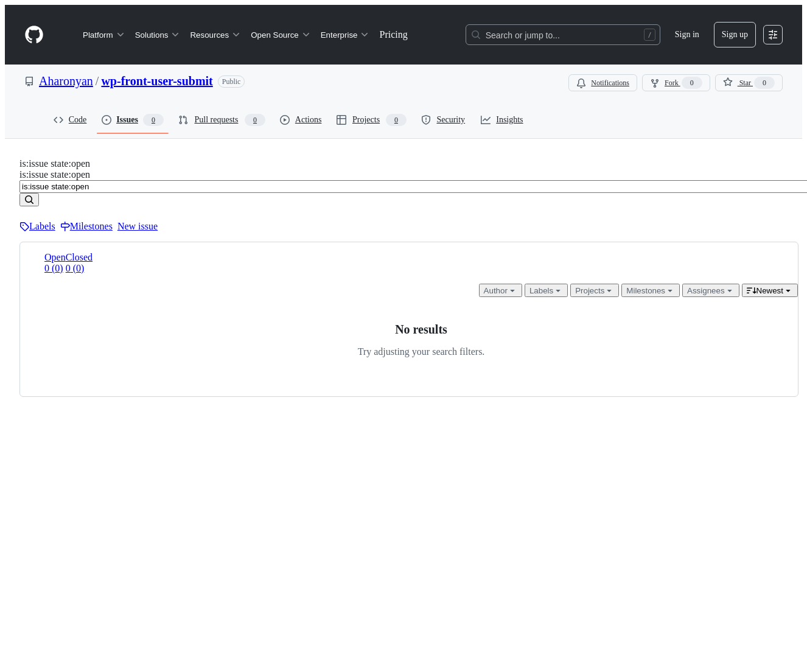Switch to the Code tab
807x672 pixels.
pos(70,120)
